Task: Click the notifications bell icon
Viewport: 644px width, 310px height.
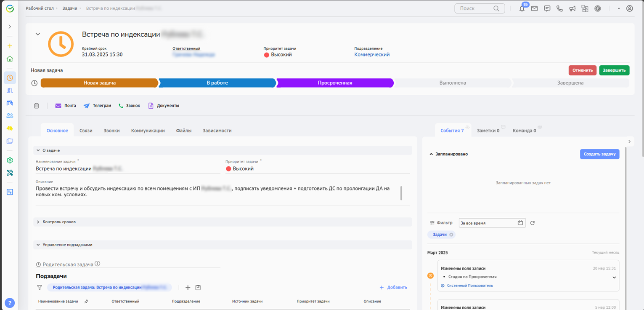Action: [x=522, y=8]
